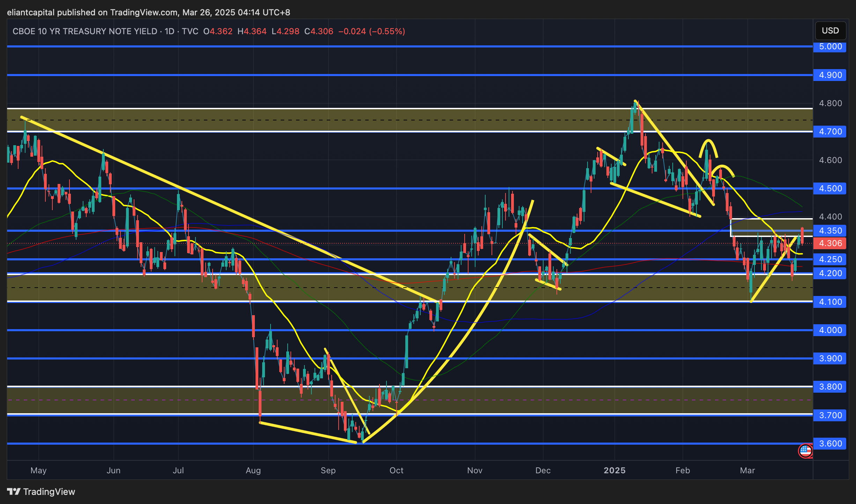
Task: Select the 3.800 price level label
Action: (x=830, y=387)
